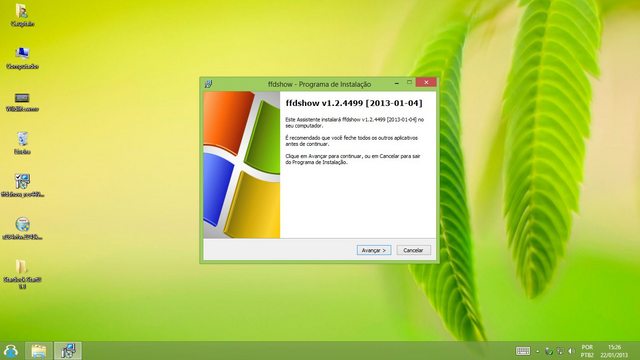Select the ffdshow installer file on desktop

(22, 186)
